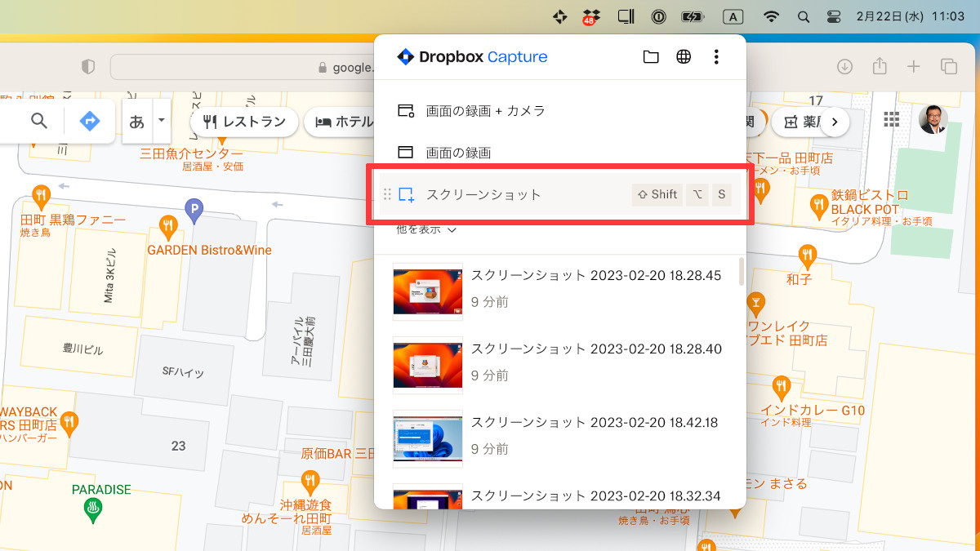Click the display mirroring menu bar icon
This screenshot has width=980, height=551.
coord(626,16)
